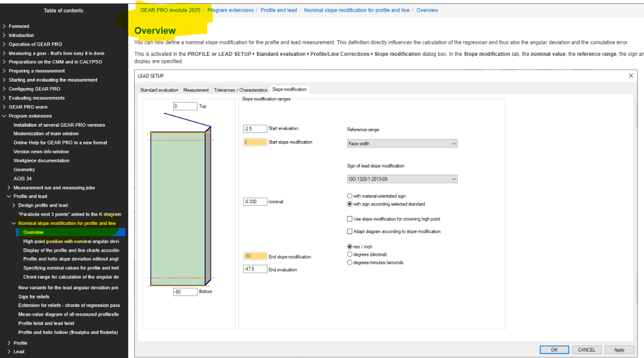The height and width of the screenshot is (358, 644).
Task: Open the Profile and lead breadcrumb link
Action: click(279, 10)
